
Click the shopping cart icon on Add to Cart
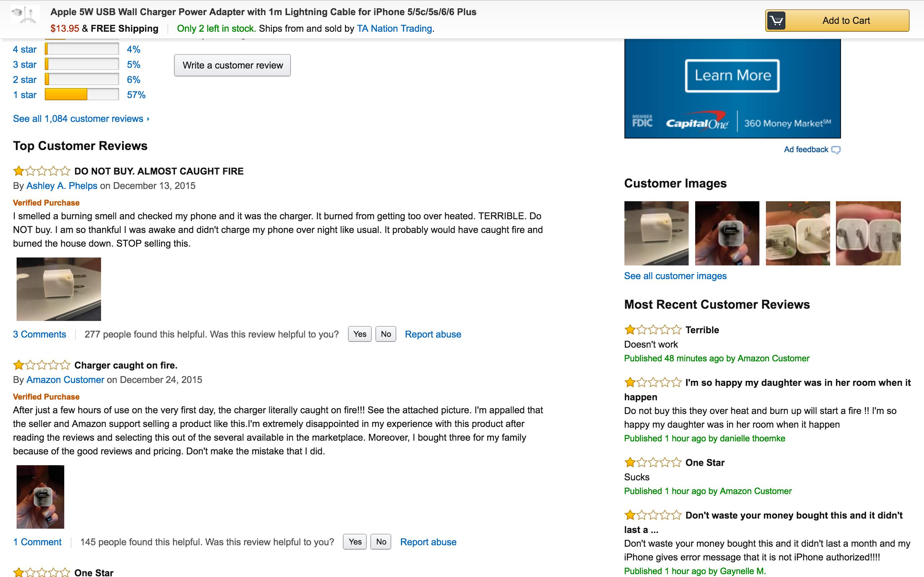point(776,21)
